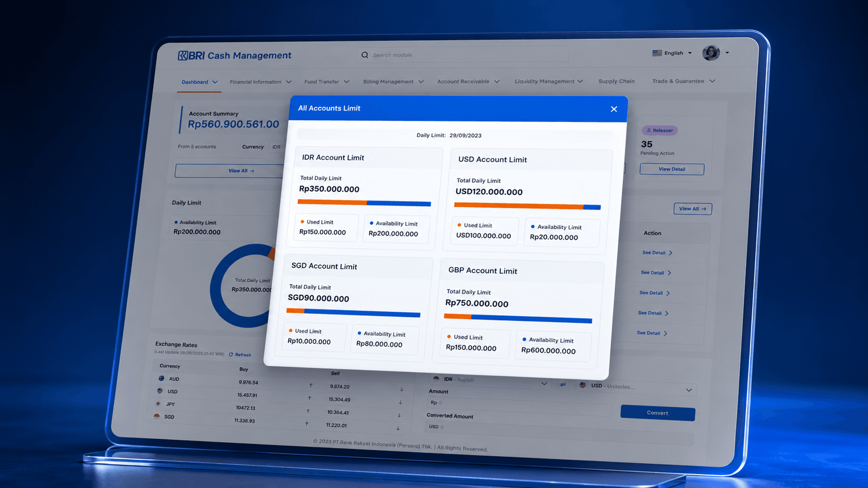The width and height of the screenshot is (868, 488).
Task: Click the AUD flag icon
Action: (x=162, y=378)
